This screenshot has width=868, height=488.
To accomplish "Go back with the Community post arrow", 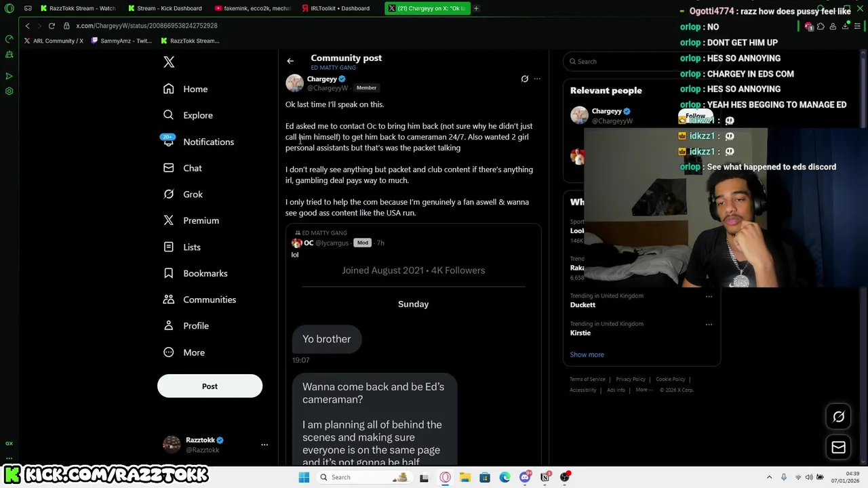I will [290, 61].
